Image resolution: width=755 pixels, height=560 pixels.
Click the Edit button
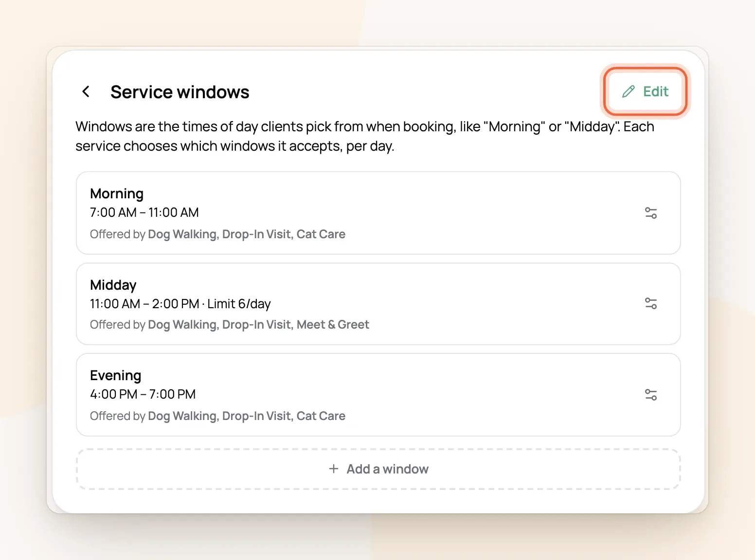tap(645, 91)
